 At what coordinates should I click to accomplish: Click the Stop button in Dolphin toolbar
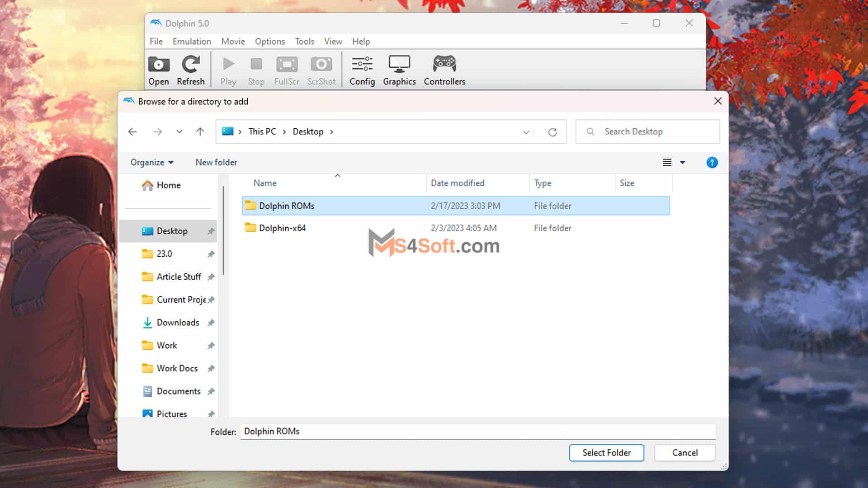pyautogui.click(x=256, y=70)
